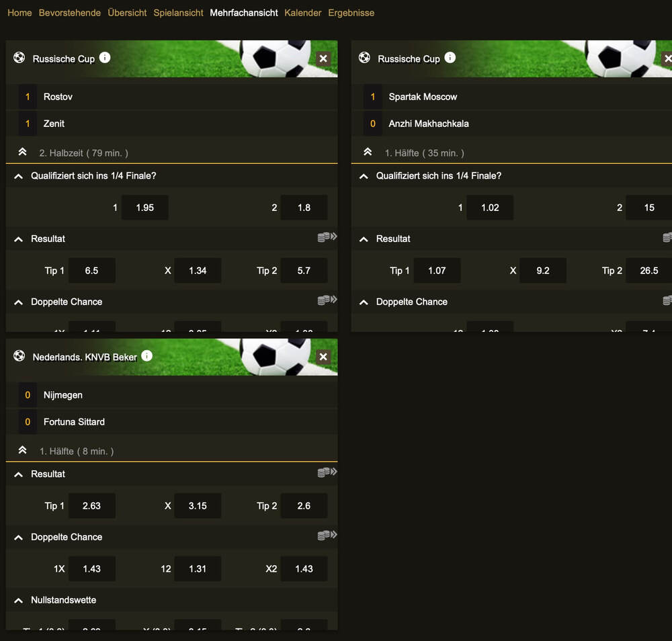This screenshot has width=672, height=641.
Task: Bet on Rostov qualifying at 1.95
Action: click(145, 208)
